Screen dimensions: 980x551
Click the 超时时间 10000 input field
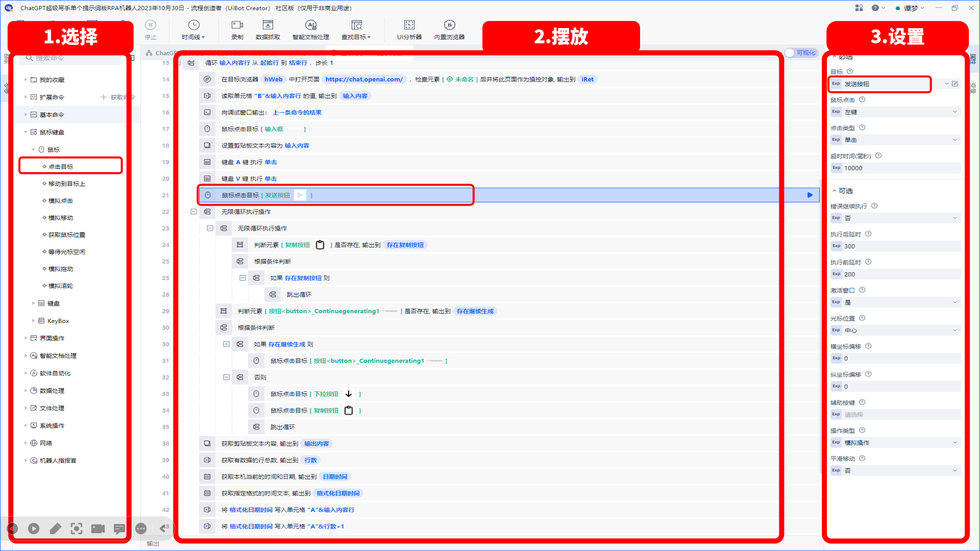pyautogui.click(x=896, y=168)
